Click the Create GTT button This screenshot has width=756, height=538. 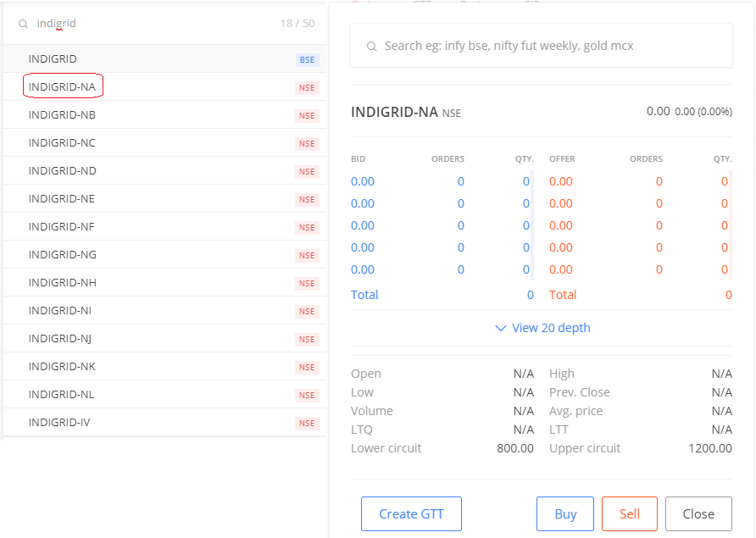click(411, 514)
